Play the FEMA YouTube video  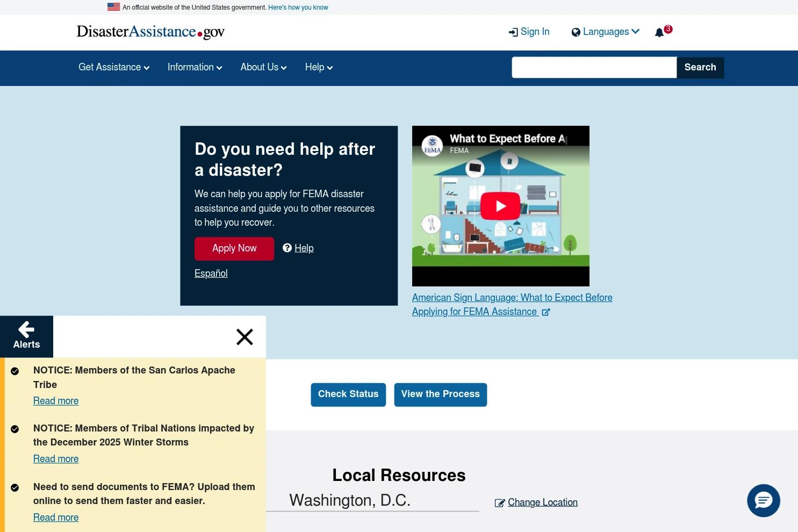click(500, 206)
